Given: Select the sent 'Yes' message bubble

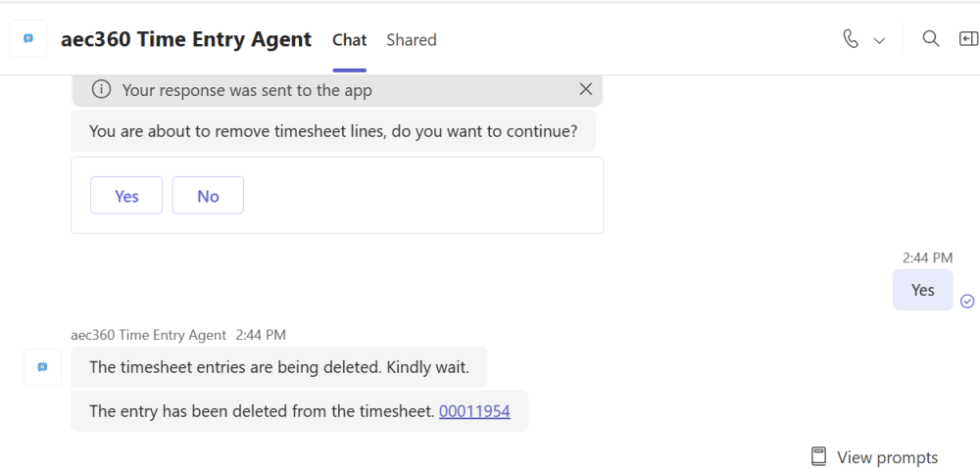Looking at the screenshot, I should [922, 290].
